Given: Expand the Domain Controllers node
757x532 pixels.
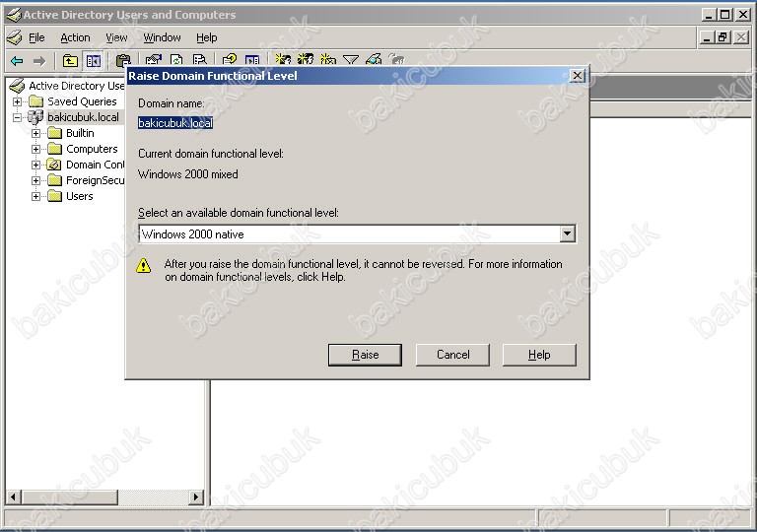Looking at the screenshot, I should pos(35,166).
